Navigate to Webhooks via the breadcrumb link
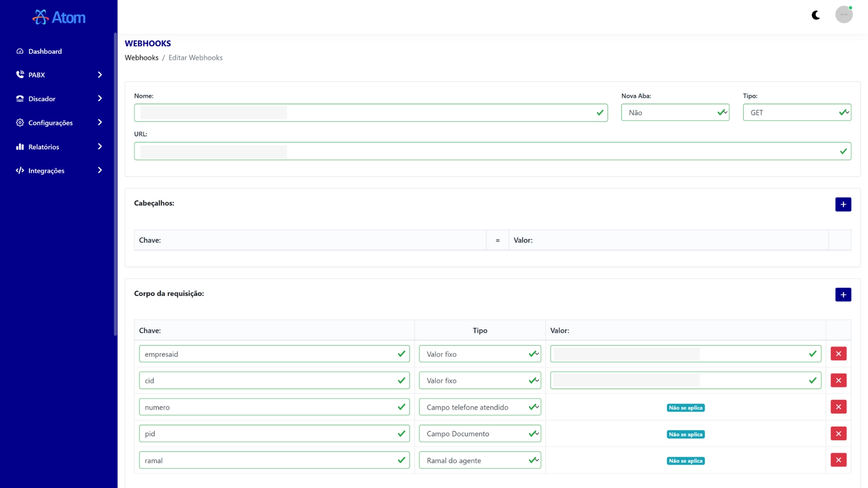Viewport: 868px width, 488px height. tap(142, 57)
